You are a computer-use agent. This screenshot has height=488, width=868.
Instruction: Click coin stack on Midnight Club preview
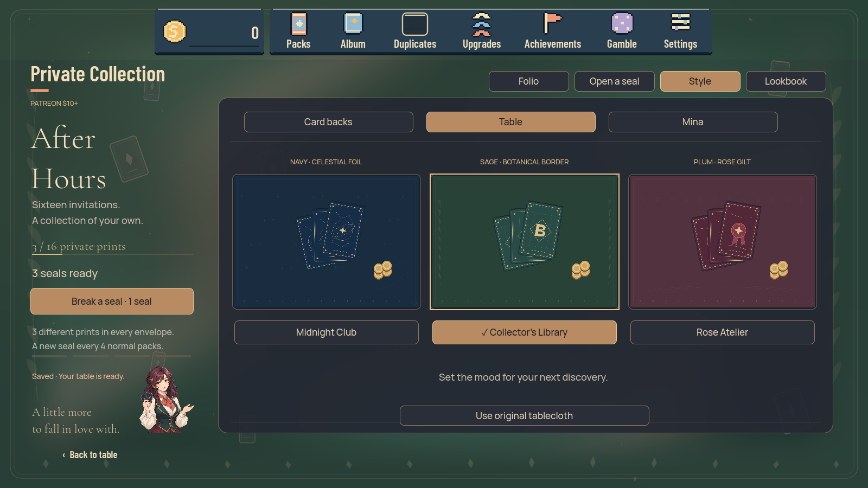coord(383,269)
